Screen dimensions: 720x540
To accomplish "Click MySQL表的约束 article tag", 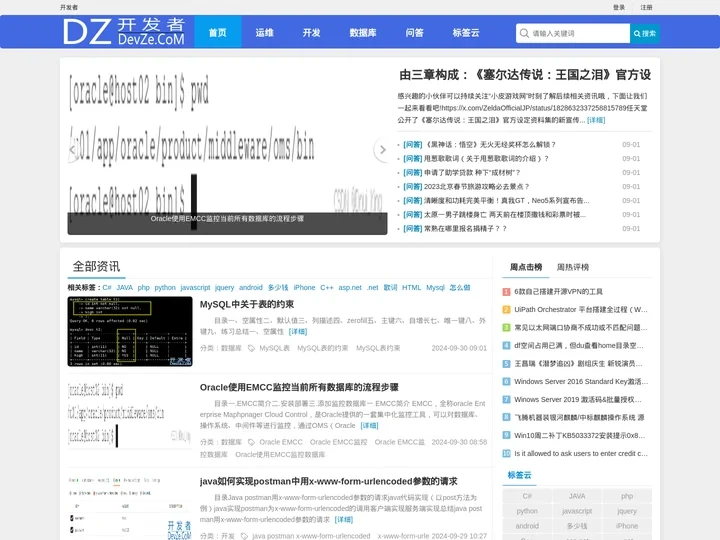I will [322, 349].
